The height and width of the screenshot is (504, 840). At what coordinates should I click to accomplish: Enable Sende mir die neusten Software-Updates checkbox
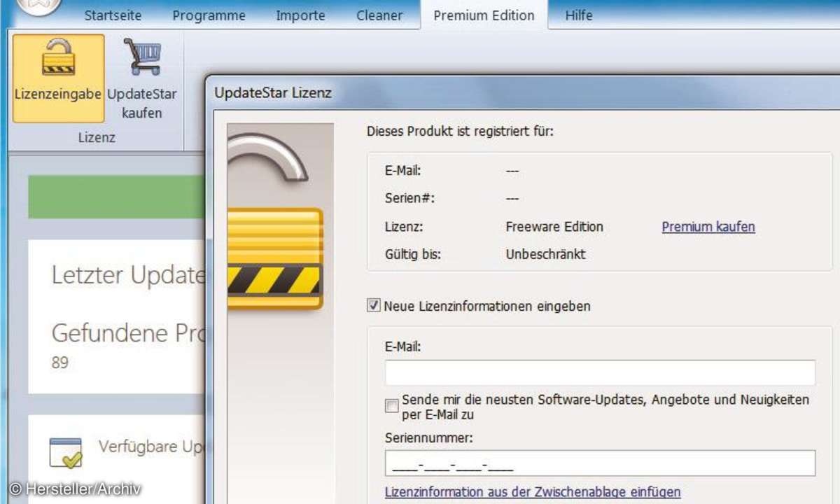(x=391, y=406)
